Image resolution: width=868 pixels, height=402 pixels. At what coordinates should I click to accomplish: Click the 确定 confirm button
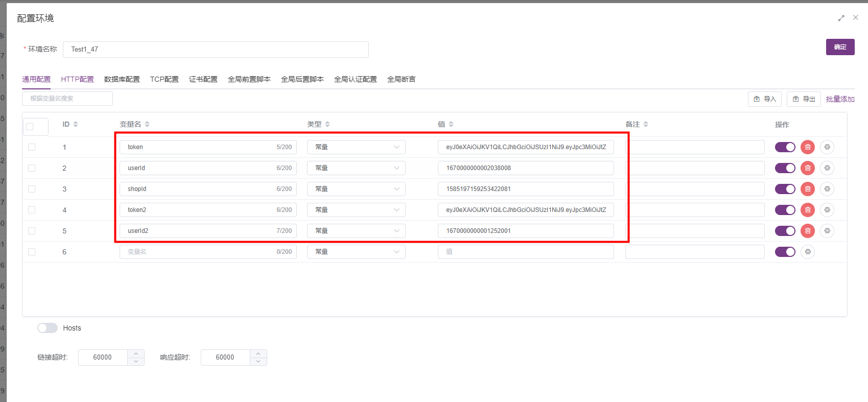point(840,47)
